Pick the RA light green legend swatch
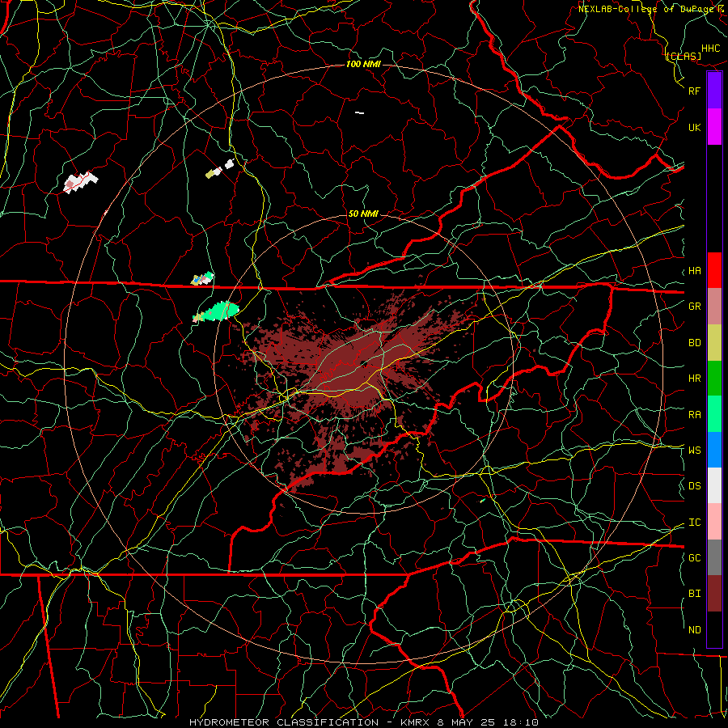 [x=714, y=414]
